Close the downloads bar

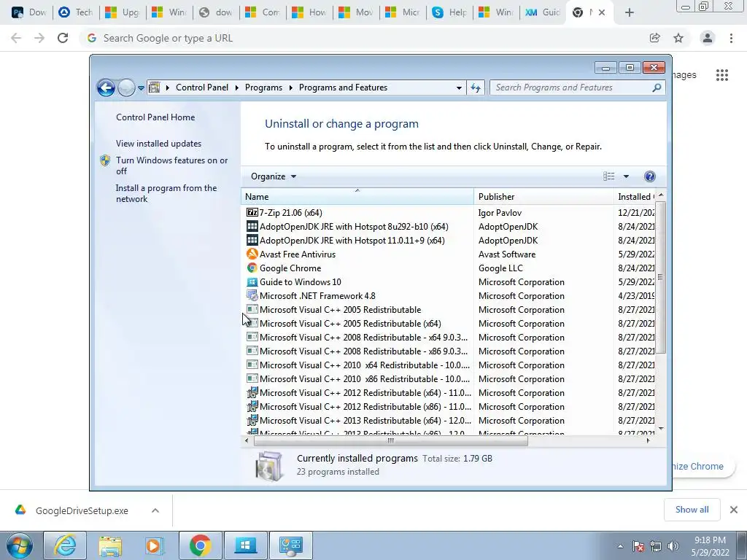(x=734, y=510)
